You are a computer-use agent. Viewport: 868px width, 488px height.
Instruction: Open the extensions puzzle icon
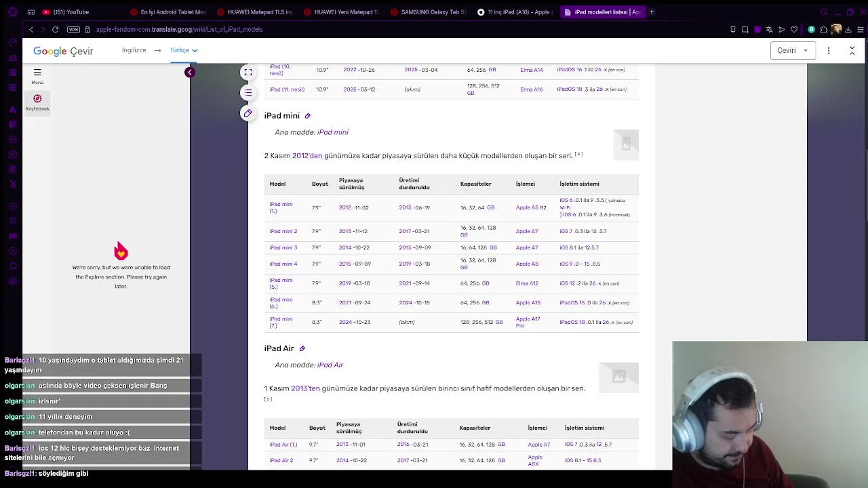824,29
